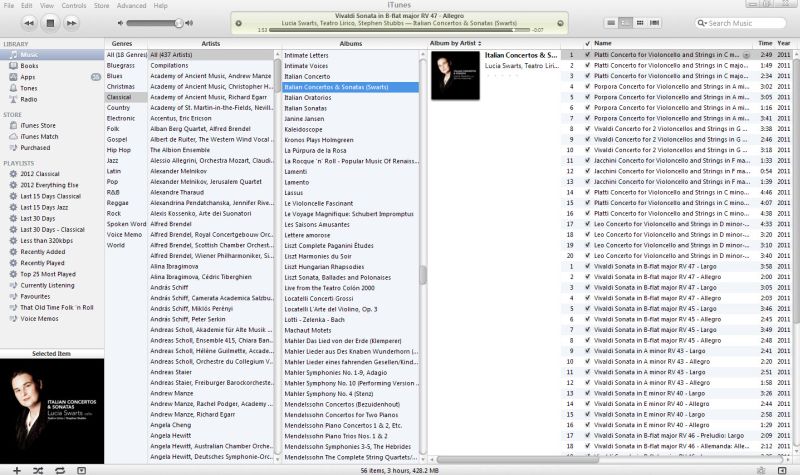800x475 pixels.
Task: Click the high volume speaker icon
Action: (189, 23)
